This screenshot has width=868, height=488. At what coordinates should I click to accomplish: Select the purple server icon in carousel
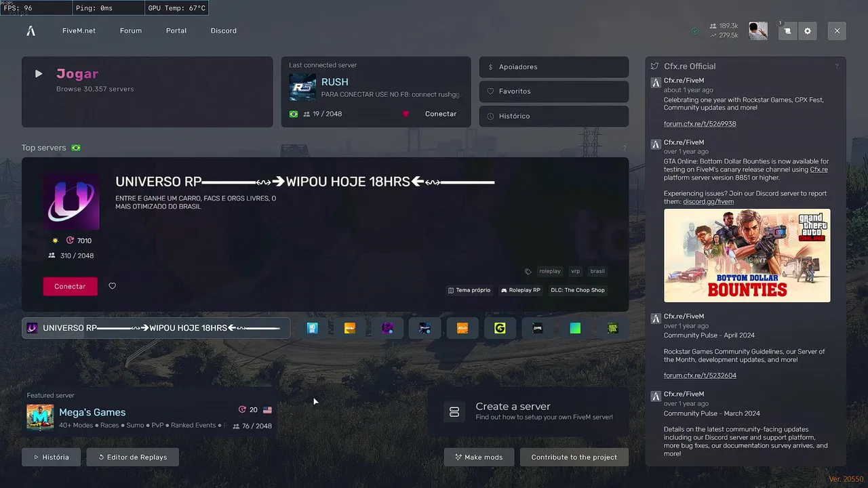pos(387,328)
